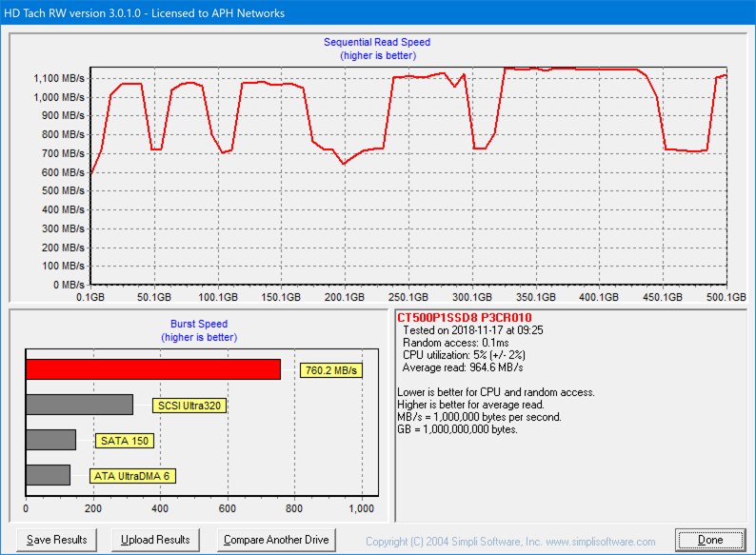Click the SATA 150 yellow label
Viewport: 756px width, 555px height.
[x=123, y=441]
